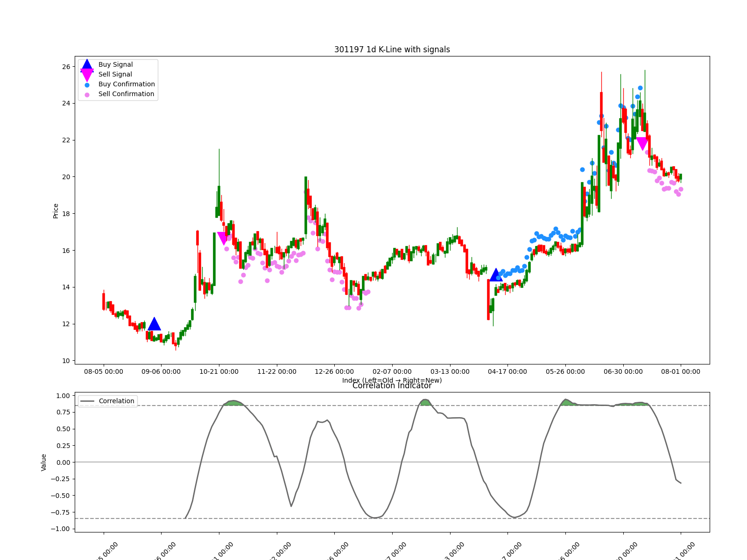Click the 'Sell Confirmation' legend label
Viewport: 747px width, 560px height.
(x=126, y=94)
